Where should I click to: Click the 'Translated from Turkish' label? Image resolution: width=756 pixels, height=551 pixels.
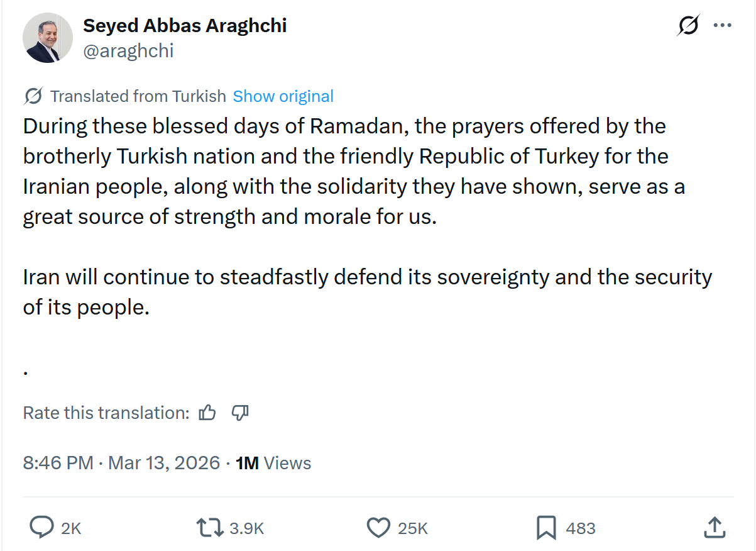point(138,96)
